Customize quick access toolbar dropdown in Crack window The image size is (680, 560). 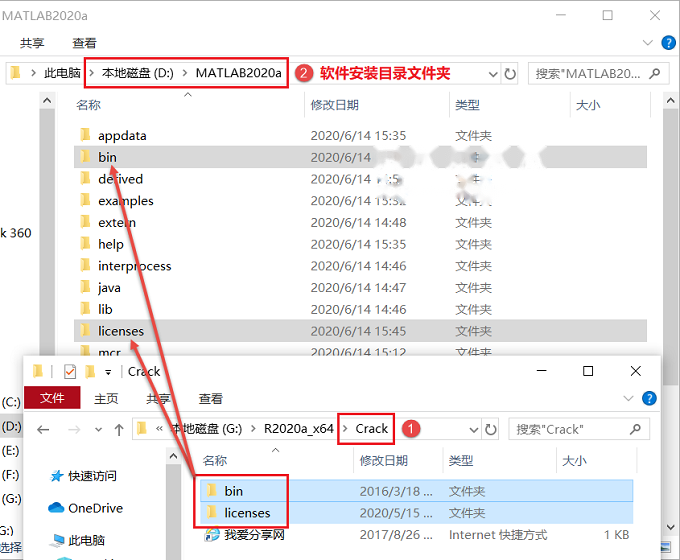coord(108,372)
